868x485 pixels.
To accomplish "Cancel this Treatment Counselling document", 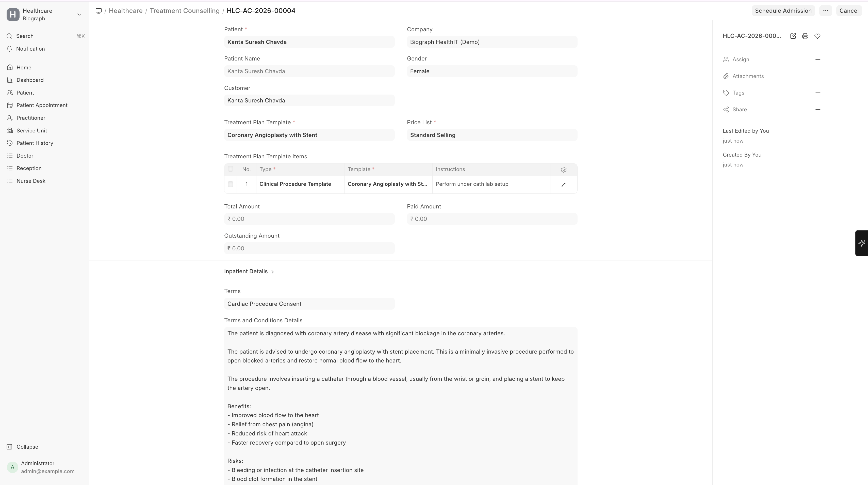I will 849,11.
